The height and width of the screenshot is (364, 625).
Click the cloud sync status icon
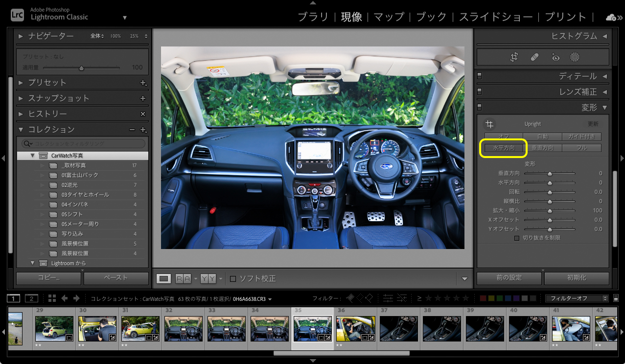(611, 17)
